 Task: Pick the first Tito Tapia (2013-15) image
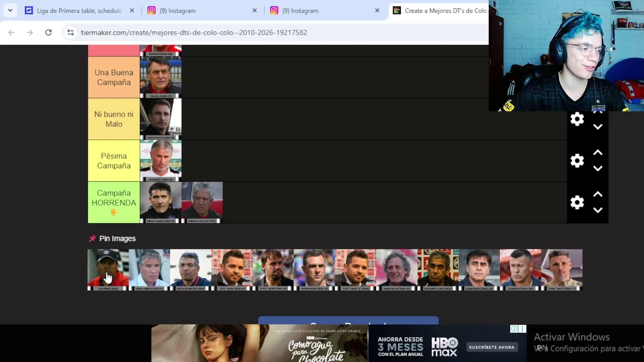232,270
